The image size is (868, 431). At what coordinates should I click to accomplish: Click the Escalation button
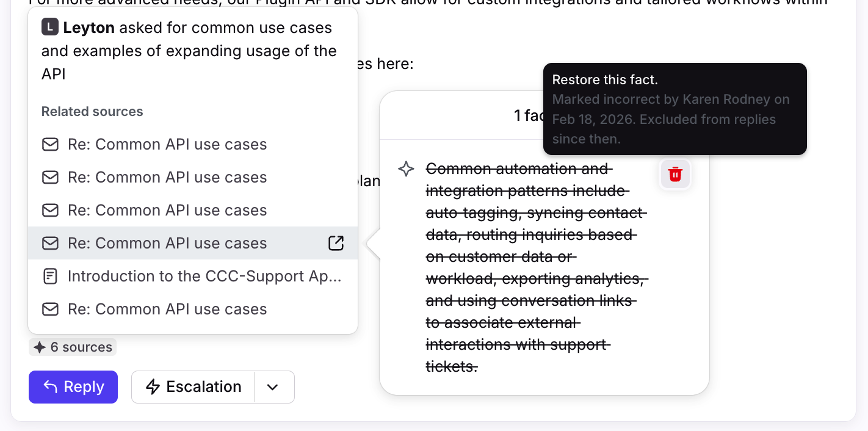[x=193, y=387]
